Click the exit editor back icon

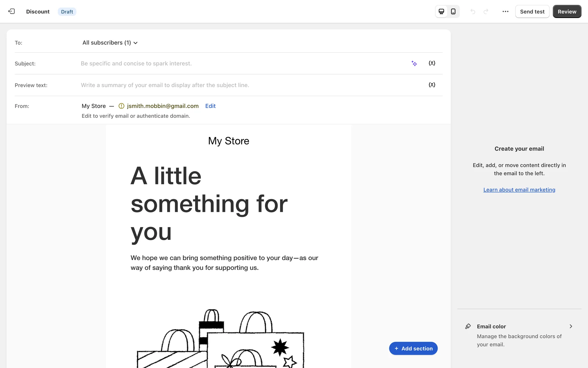click(11, 11)
